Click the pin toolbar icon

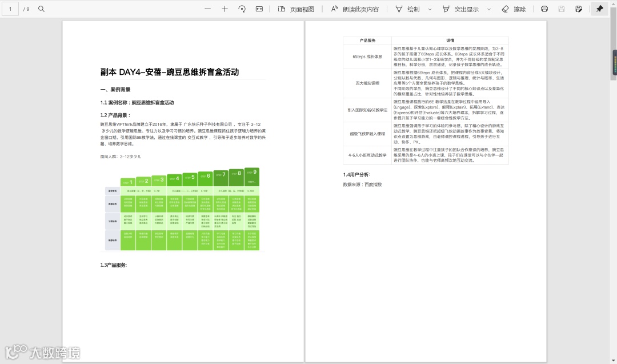pyautogui.click(x=600, y=9)
